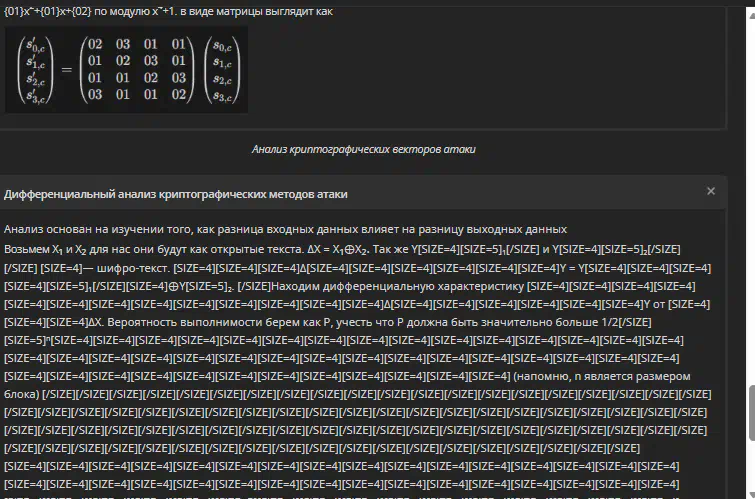The width and height of the screenshot is (755, 499).
Task: Click the right s column vector in the image
Action: (x=222, y=70)
